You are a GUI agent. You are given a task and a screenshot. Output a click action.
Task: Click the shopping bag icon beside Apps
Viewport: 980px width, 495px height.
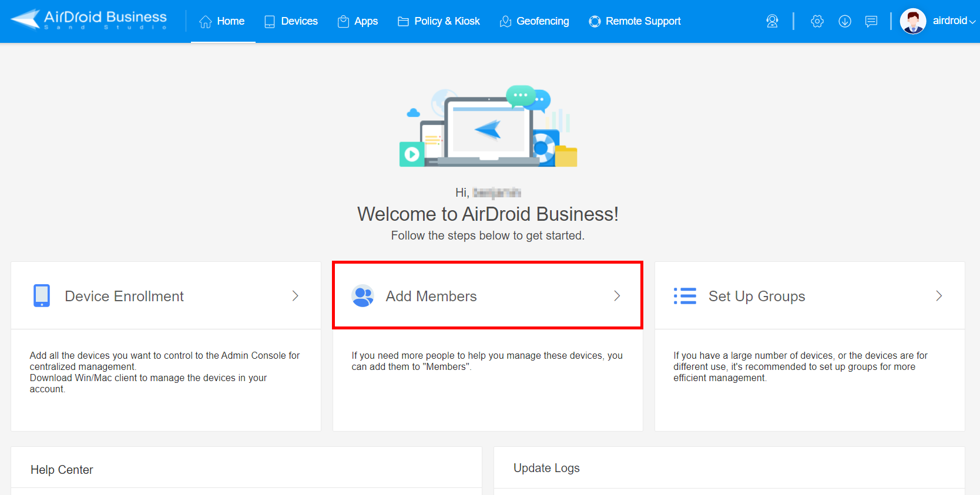(343, 22)
